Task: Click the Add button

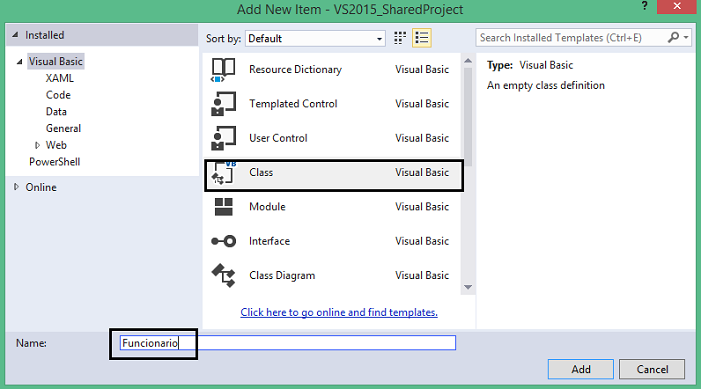Action: tap(581, 369)
